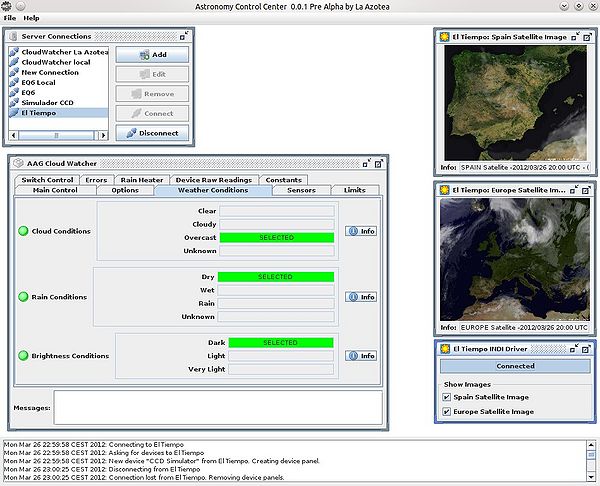Click AAG Cloud Watcher minimize-panel icon
The image size is (600, 486).
(367, 163)
